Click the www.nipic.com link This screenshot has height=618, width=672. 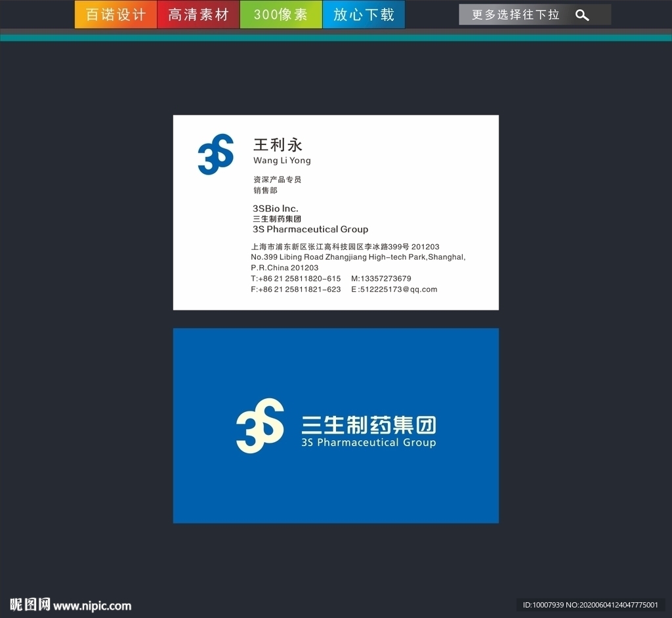pos(92,606)
